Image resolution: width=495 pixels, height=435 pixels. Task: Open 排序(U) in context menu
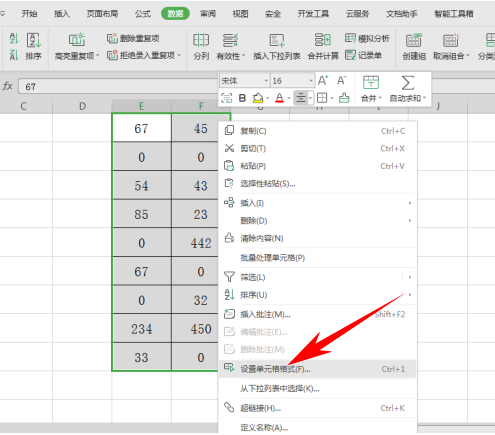coord(317,295)
